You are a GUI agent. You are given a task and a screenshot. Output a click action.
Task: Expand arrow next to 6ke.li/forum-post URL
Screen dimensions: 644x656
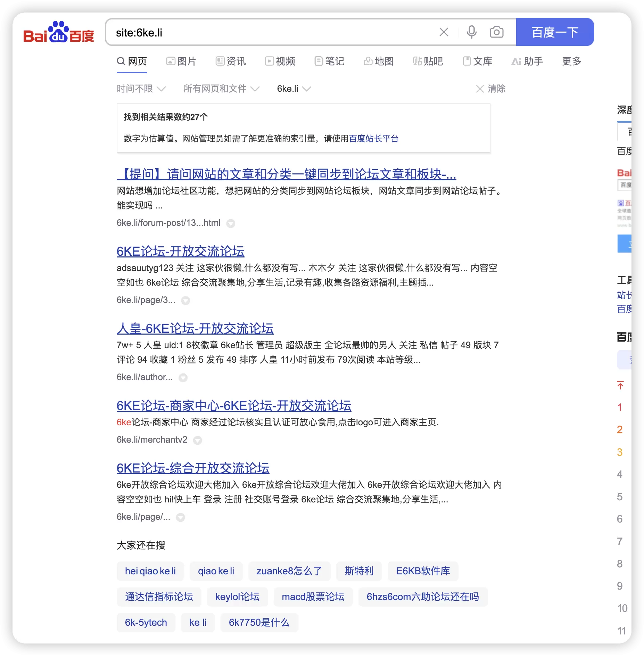click(231, 223)
